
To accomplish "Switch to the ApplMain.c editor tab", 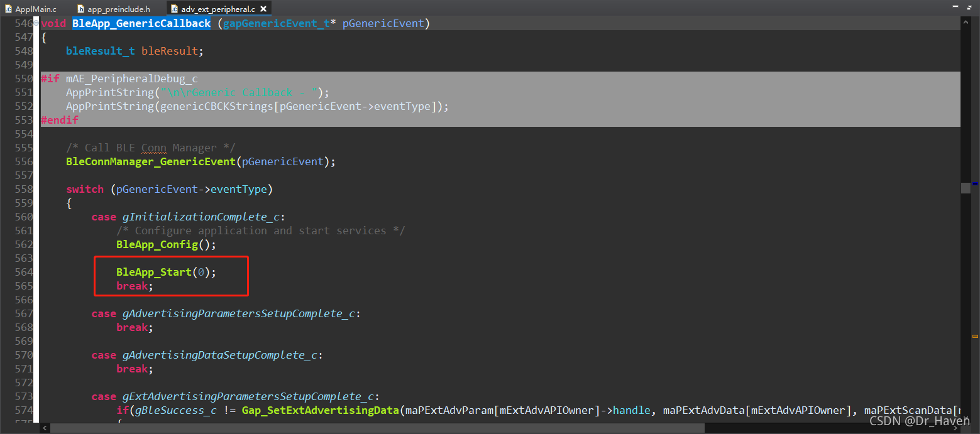I will 31,9.
